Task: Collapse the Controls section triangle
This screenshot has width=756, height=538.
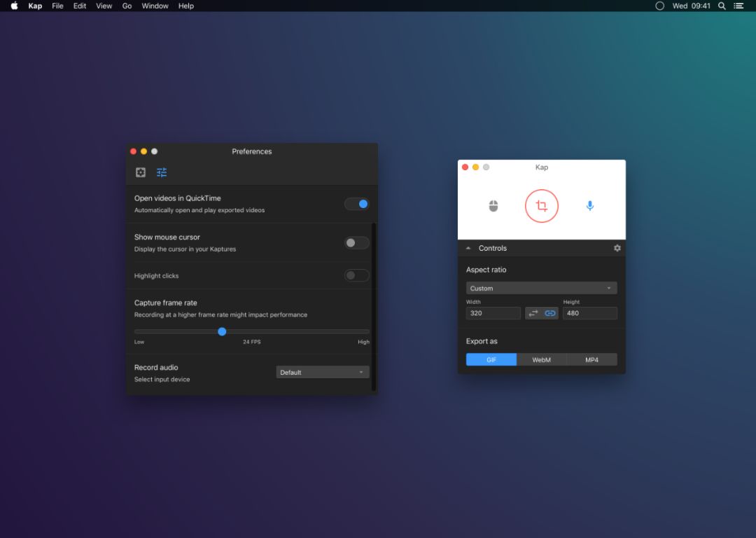Action: (x=468, y=248)
